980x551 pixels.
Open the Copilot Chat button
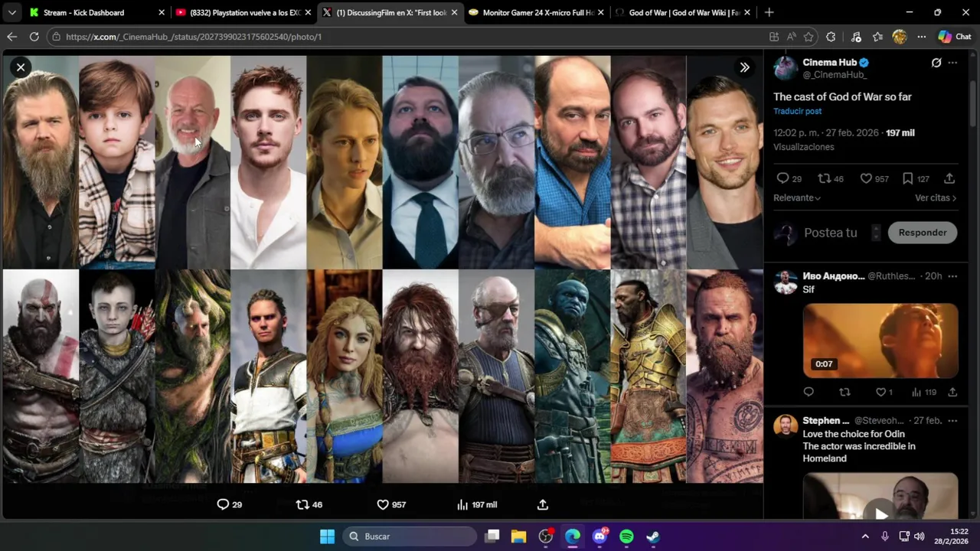click(x=955, y=37)
